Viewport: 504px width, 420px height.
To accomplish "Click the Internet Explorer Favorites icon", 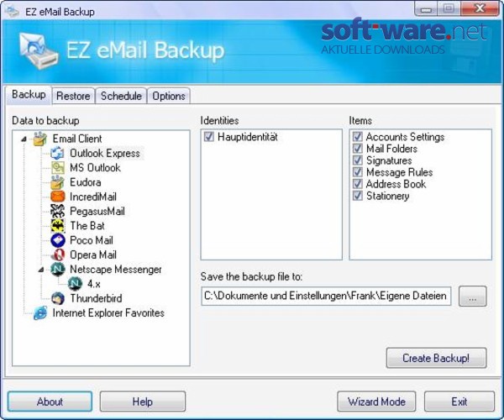I will 40,312.
